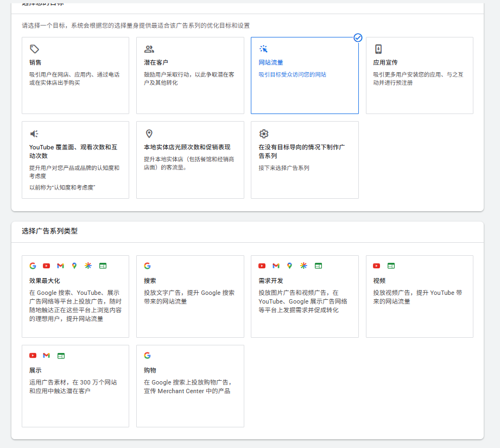
Task: Click description 投放图片广告和视频广告 on 需求开发 card
Action: (302, 301)
